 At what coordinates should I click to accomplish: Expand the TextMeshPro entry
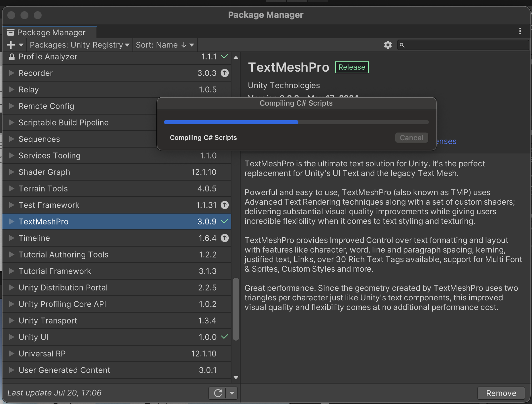coord(12,221)
